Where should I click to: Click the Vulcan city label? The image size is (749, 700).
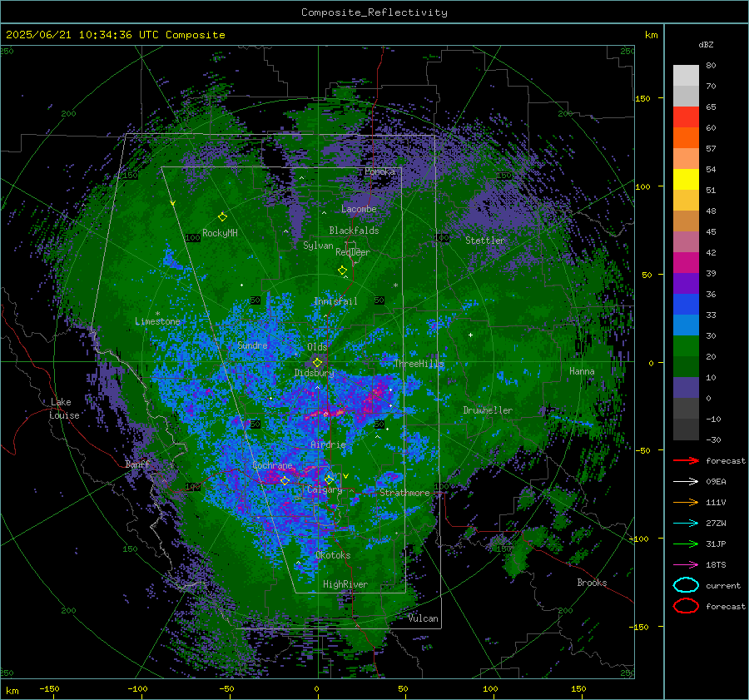(423, 618)
